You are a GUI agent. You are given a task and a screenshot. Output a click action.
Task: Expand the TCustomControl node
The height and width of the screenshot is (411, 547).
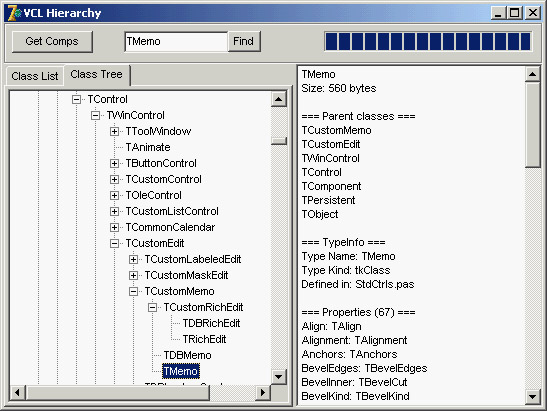pyautogui.click(x=114, y=180)
